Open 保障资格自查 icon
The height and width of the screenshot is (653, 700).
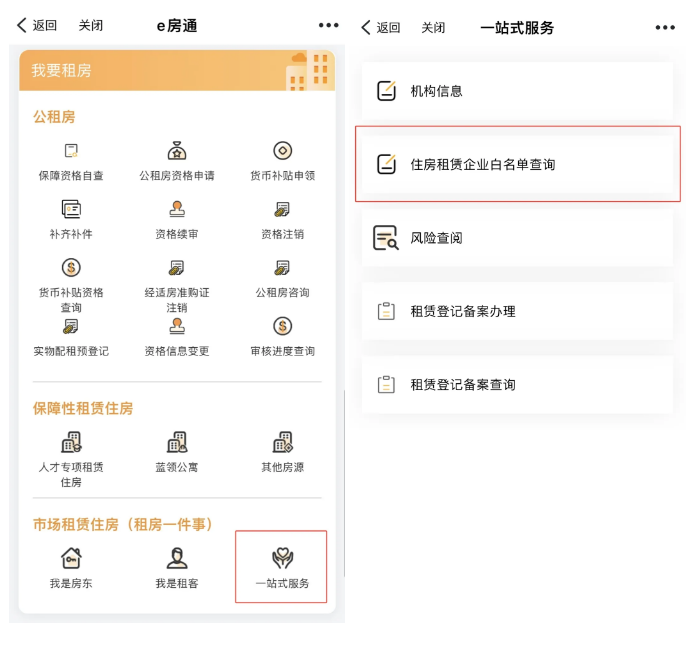click(71, 152)
